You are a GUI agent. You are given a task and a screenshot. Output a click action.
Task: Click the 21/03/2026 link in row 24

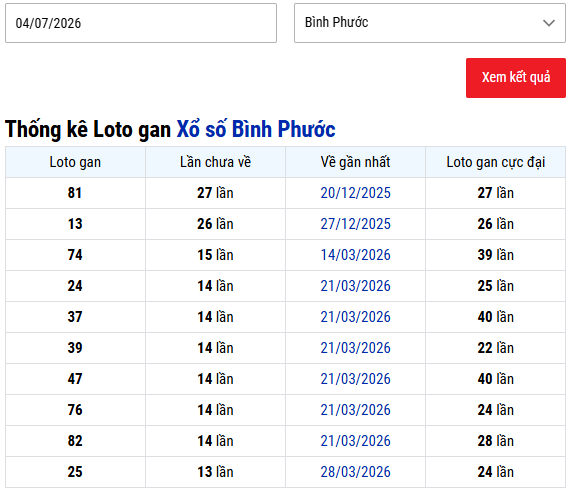click(x=355, y=286)
